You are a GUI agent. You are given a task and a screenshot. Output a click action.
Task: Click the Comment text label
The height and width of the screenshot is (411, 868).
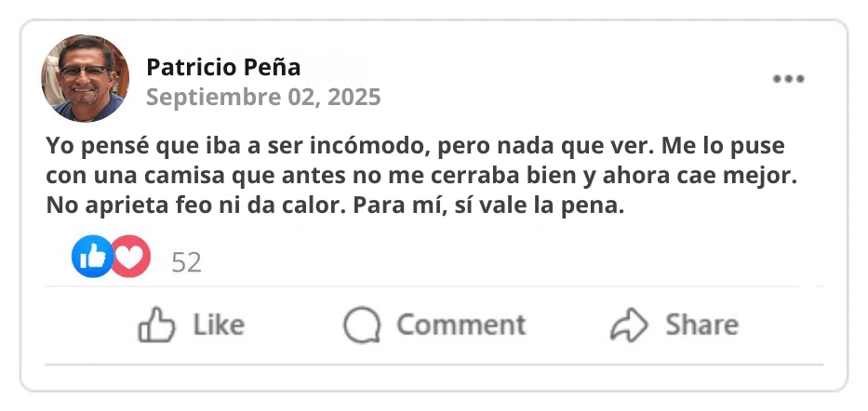[x=461, y=325]
